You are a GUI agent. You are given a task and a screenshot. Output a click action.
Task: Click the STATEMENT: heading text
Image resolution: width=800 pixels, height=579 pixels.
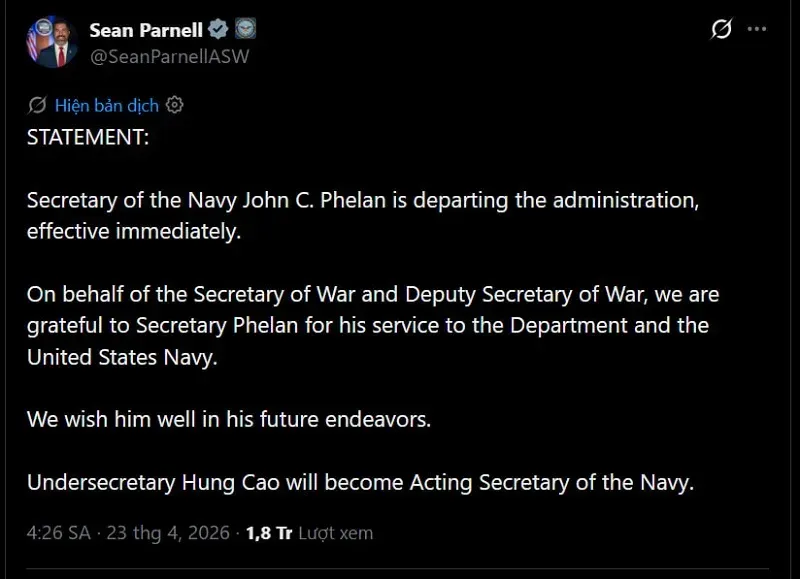(87, 138)
